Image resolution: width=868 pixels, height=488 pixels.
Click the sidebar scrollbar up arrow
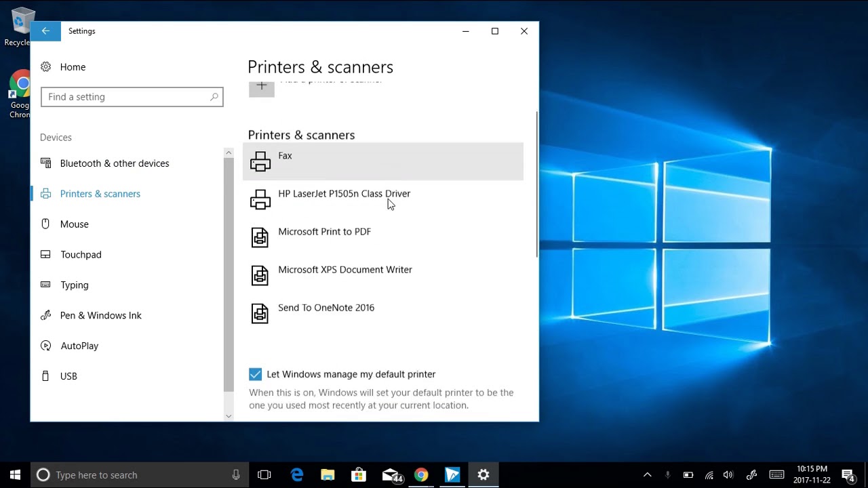[x=229, y=153]
